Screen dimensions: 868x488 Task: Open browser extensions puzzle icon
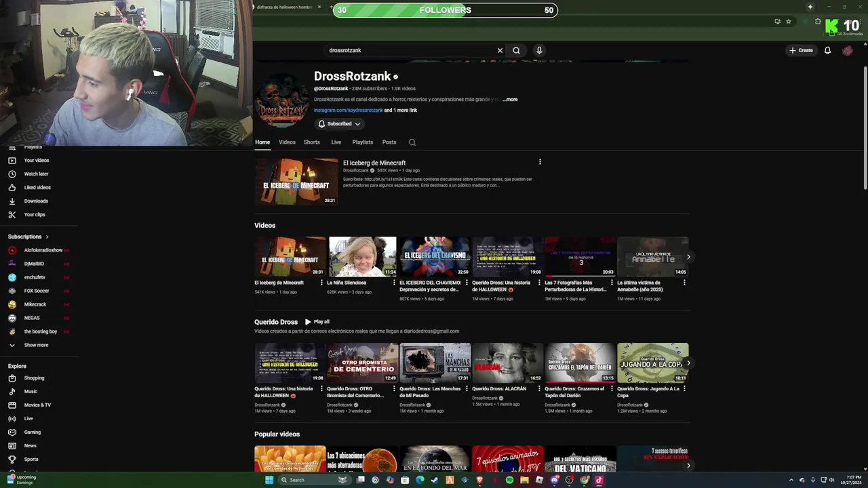pyautogui.click(x=818, y=22)
